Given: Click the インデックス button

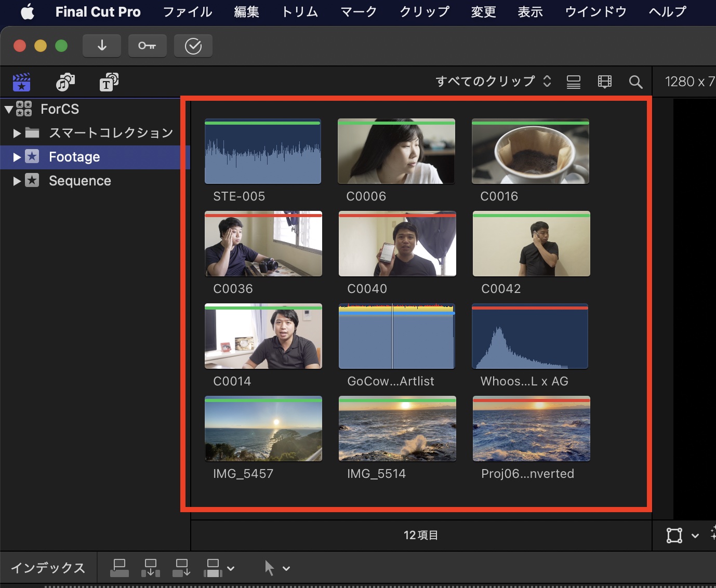Looking at the screenshot, I should [x=48, y=568].
